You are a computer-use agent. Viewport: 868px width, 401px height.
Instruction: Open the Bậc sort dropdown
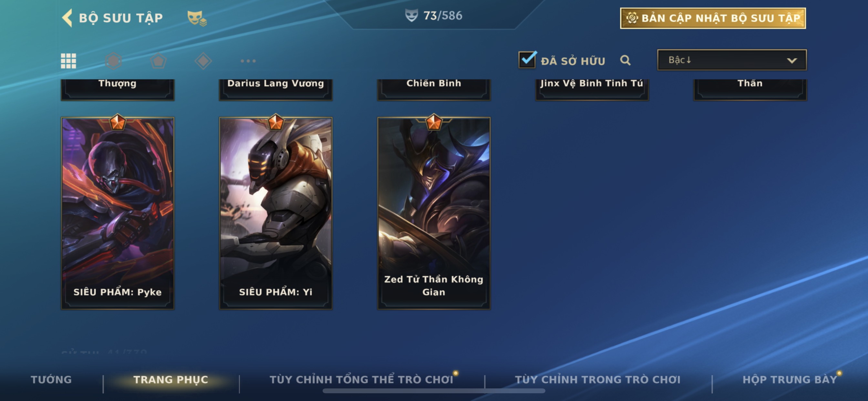[x=732, y=60]
